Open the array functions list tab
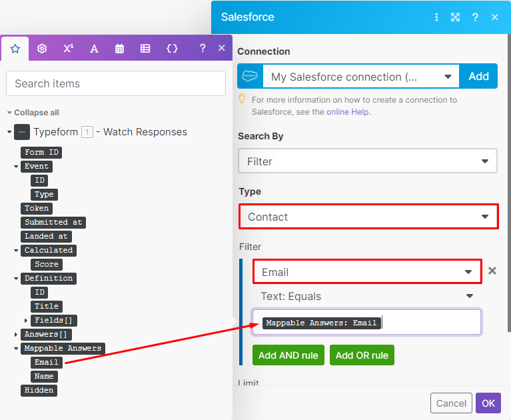The image size is (511, 420). tap(145, 49)
